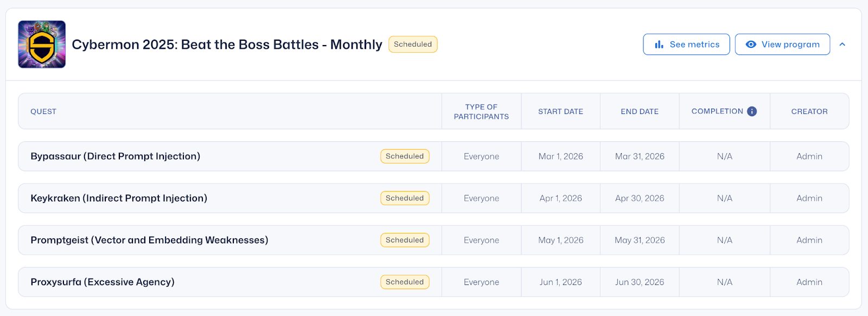
Task: Click the Scheduled badge on the Proxysurfa row
Action: coord(405,282)
